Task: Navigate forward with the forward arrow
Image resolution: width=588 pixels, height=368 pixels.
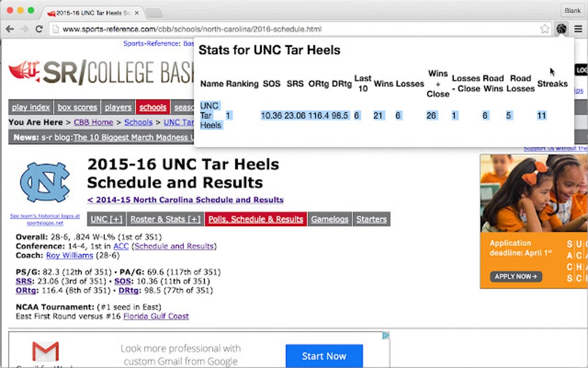Action: point(24,28)
